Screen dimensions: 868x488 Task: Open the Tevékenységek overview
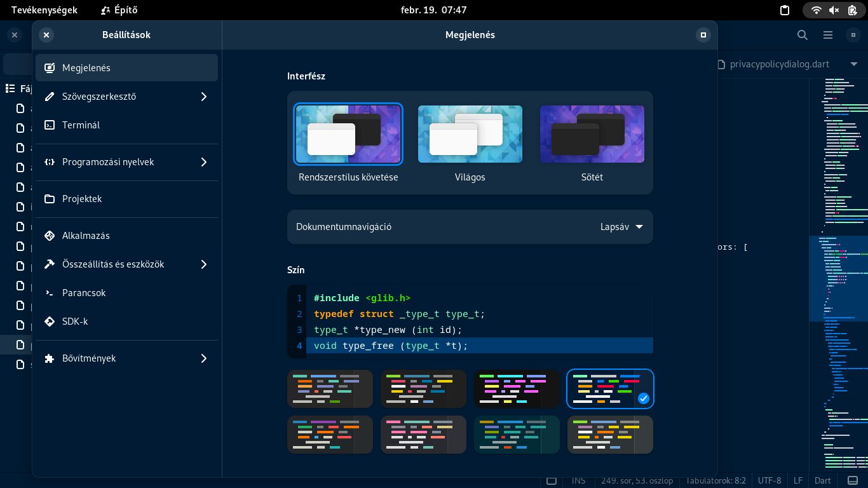coord(44,10)
